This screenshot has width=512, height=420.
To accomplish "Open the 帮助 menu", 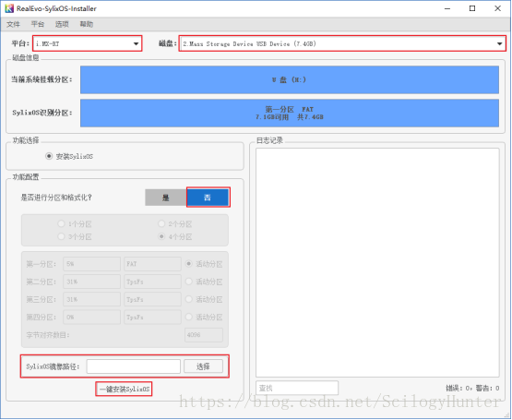I will click(86, 24).
